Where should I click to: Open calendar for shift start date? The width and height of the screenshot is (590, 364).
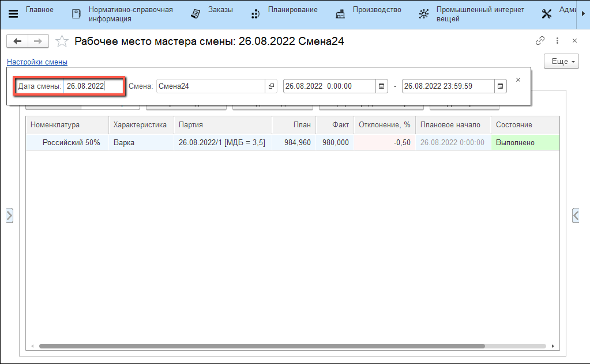click(381, 86)
